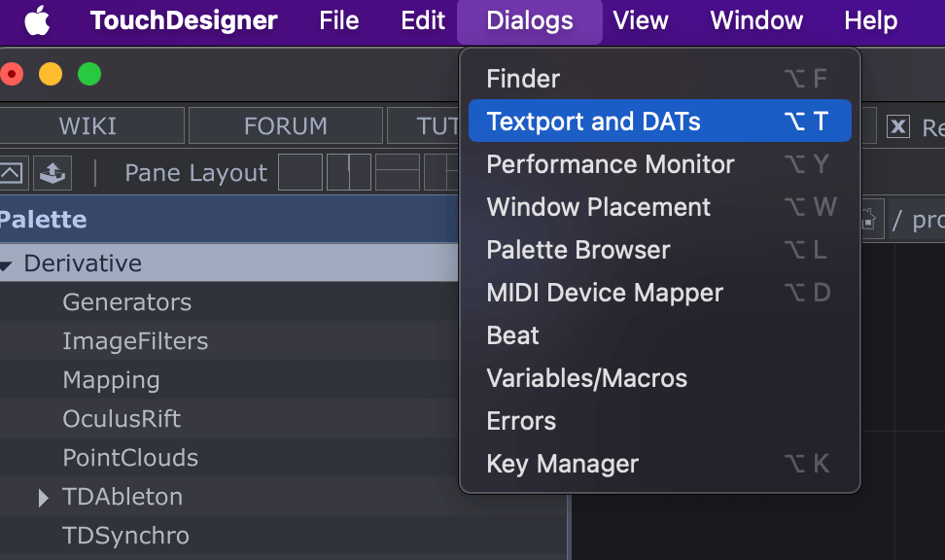
Task: Toggle the X checkbox near top right
Action: pyautogui.click(x=898, y=126)
